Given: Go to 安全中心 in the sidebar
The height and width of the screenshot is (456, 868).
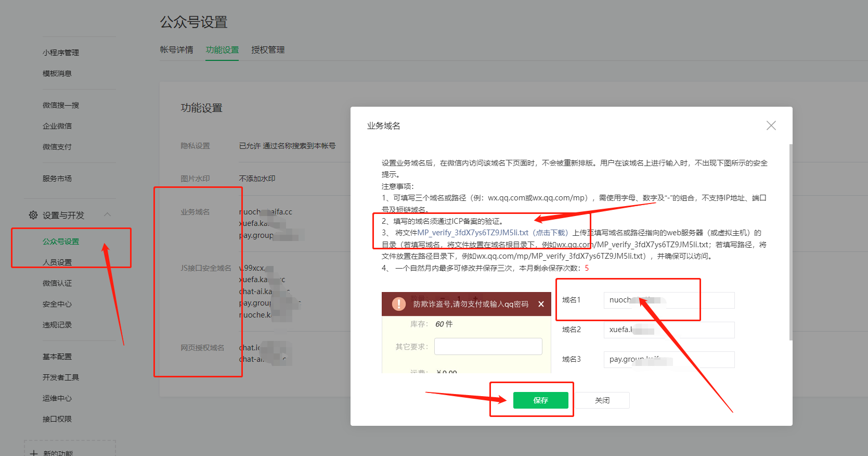Looking at the screenshot, I should coord(57,304).
